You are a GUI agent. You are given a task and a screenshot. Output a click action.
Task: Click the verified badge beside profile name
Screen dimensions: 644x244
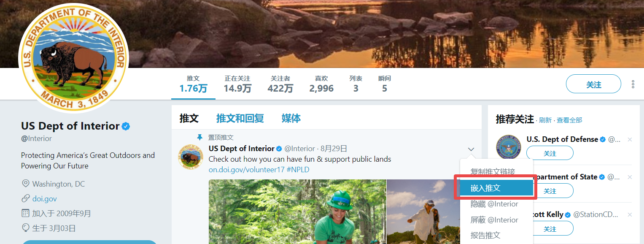[x=126, y=126]
